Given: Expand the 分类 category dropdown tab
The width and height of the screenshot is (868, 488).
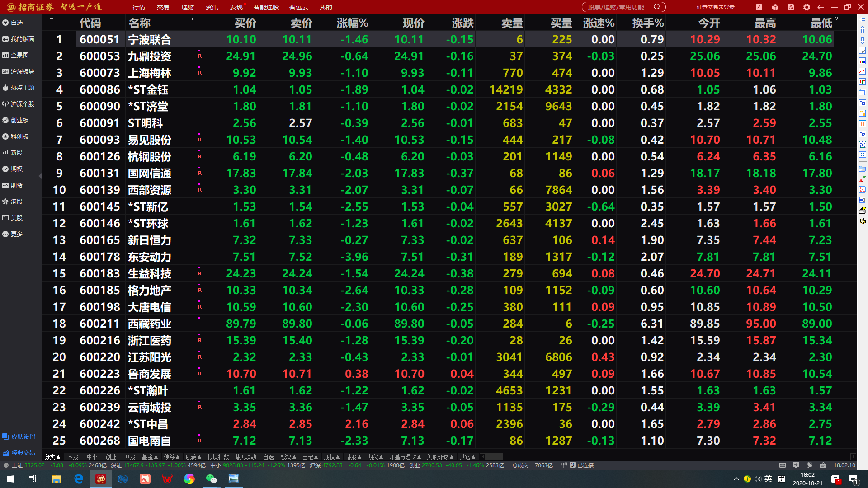Looking at the screenshot, I should point(52,457).
